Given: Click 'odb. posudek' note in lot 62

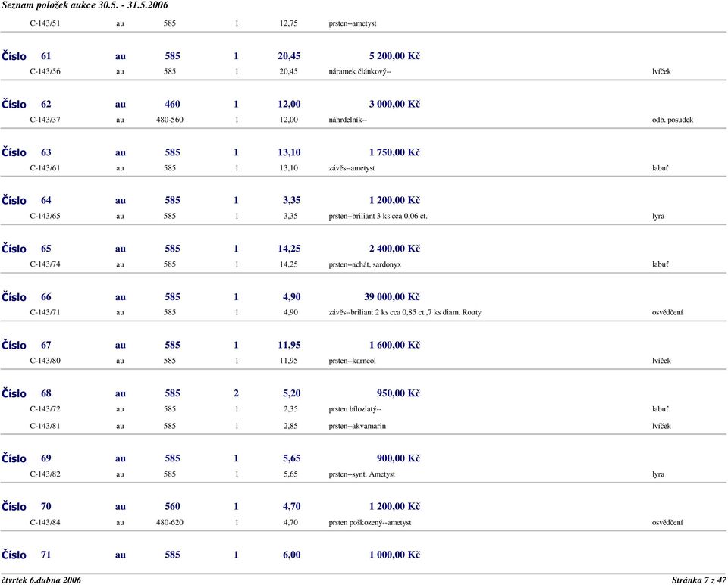Looking at the screenshot, I should [672, 120].
